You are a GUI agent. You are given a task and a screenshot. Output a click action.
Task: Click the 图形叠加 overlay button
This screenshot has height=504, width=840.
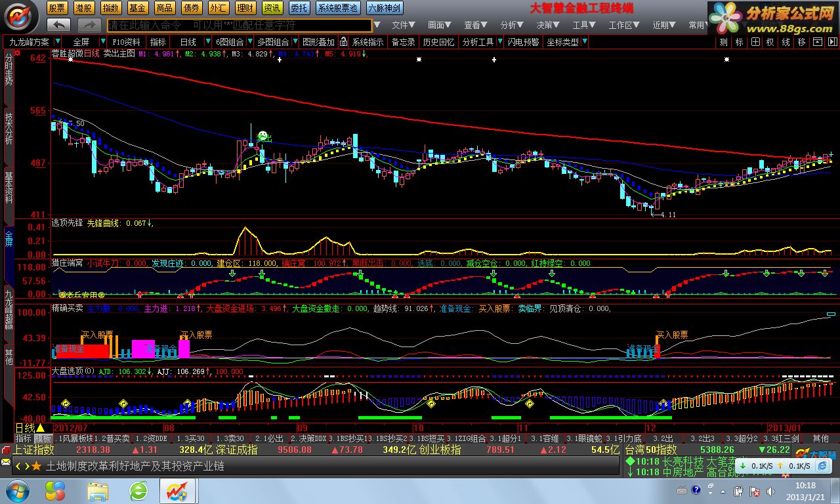(x=318, y=41)
